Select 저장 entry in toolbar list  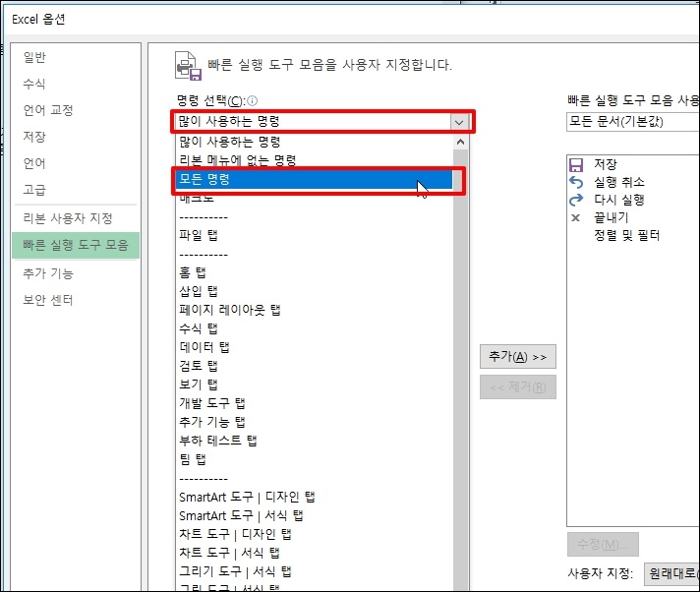606,165
